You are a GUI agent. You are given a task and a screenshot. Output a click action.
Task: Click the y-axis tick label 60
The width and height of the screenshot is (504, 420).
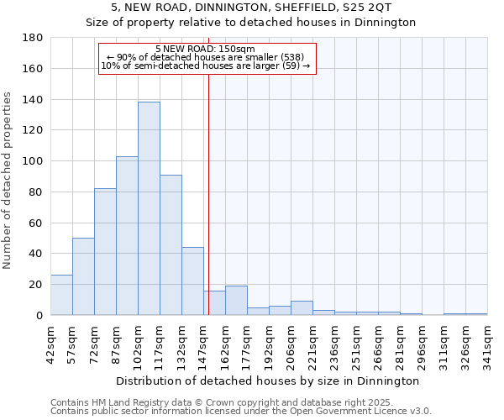pyautogui.click(x=35, y=223)
